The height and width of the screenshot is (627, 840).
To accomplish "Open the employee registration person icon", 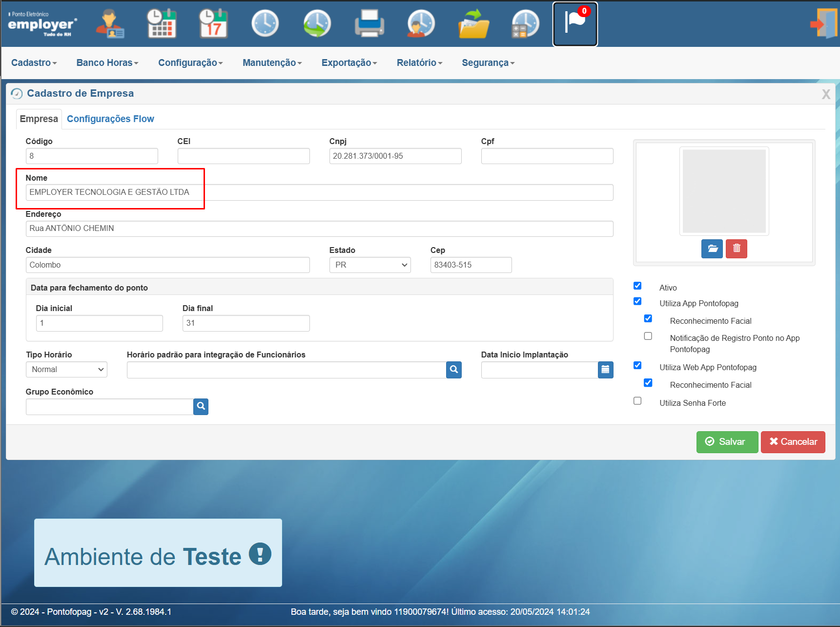I will pos(110,24).
